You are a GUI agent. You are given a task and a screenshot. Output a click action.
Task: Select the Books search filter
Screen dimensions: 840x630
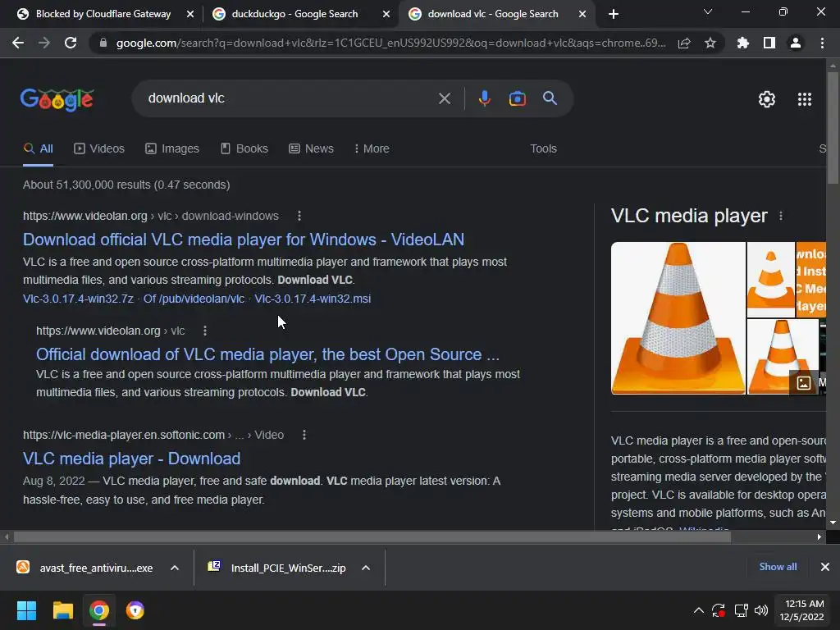click(244, 149)
